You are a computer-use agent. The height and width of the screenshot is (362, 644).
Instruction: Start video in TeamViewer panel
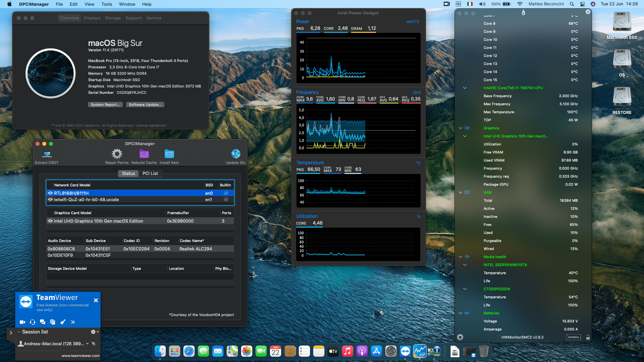[22, 322]
